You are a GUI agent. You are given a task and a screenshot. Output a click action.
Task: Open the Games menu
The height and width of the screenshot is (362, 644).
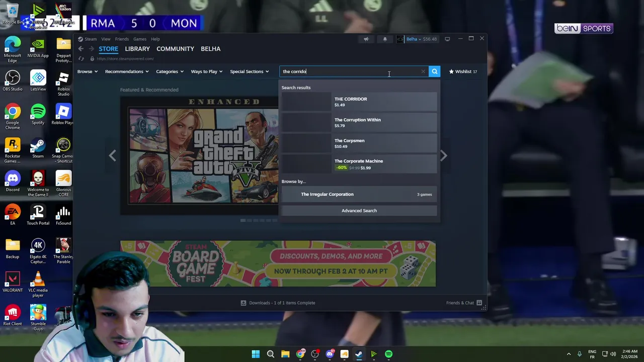140,39
